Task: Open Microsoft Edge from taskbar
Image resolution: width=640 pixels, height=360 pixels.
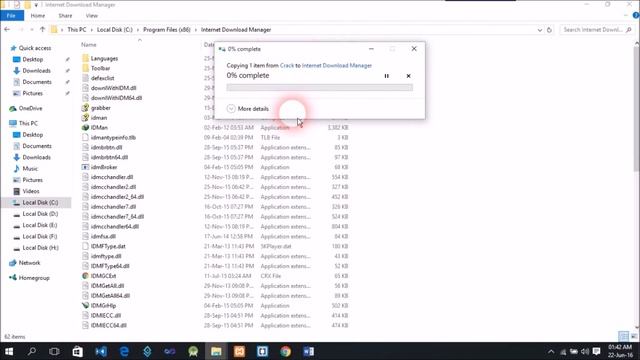Action: (124, 351)
